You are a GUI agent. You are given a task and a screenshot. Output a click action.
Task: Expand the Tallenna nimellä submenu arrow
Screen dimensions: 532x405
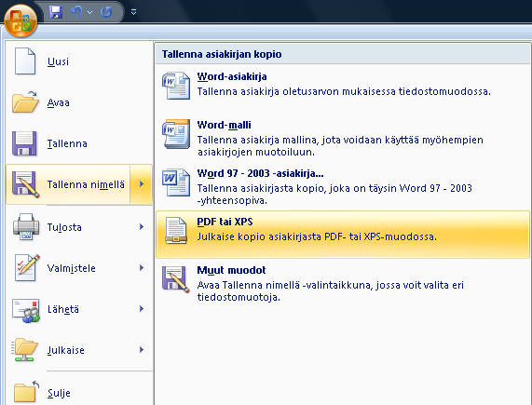click(x=142, y=184)
